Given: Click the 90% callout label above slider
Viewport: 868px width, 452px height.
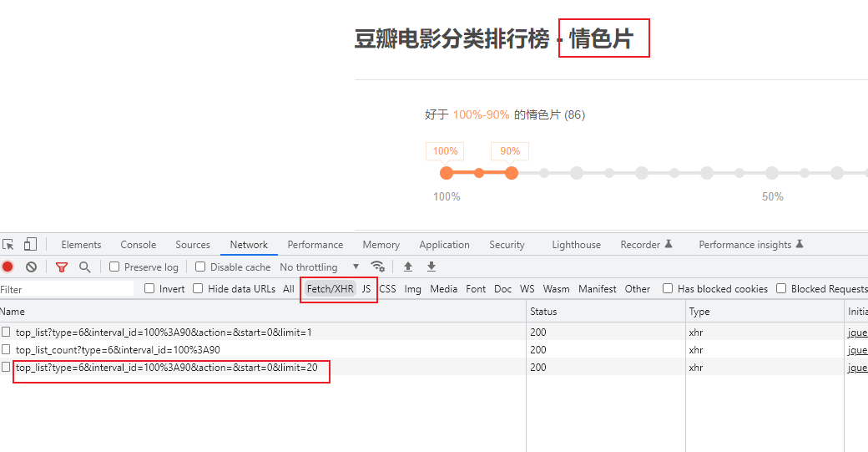Looking at the screenshot, I should tap(510, 151).
